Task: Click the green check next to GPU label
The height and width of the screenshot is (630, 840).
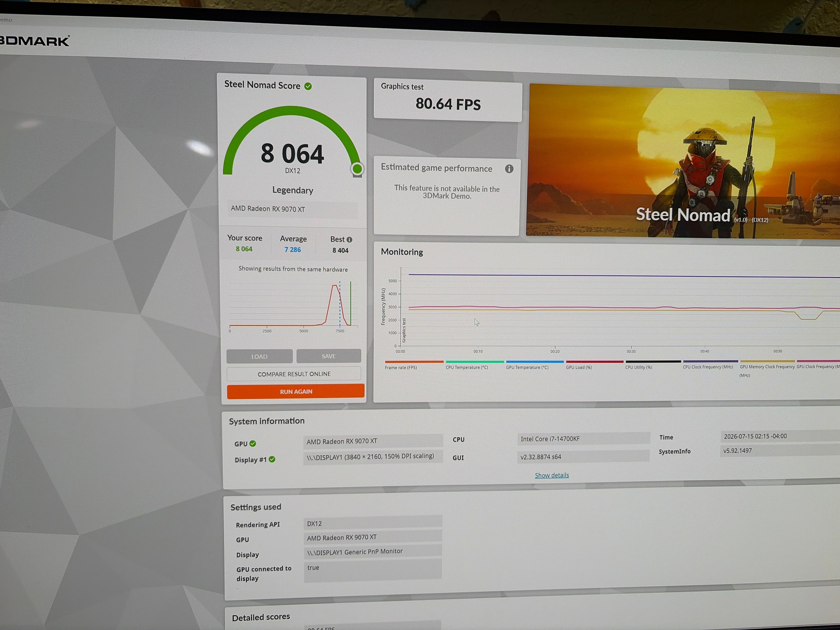Action: point(253,443)
